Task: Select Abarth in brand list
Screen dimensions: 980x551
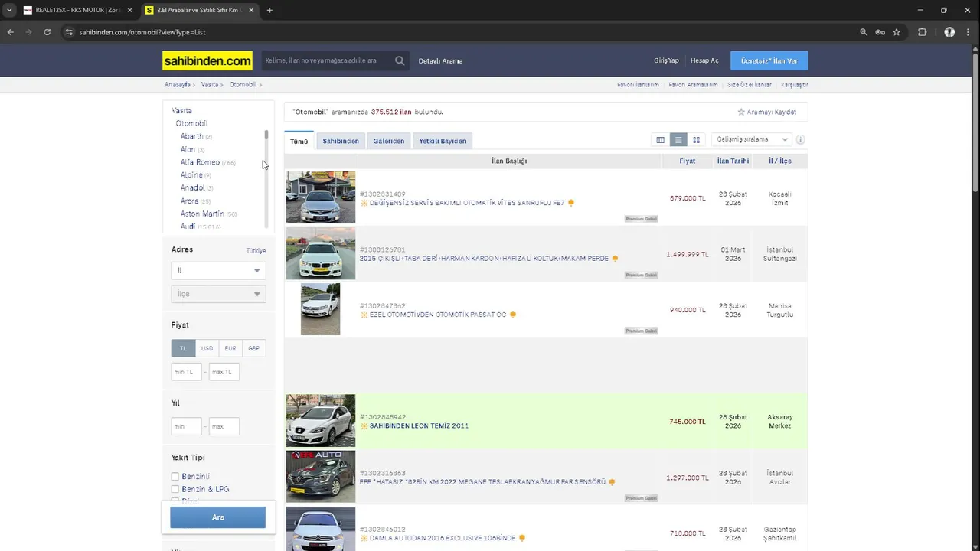Action: (x=191, y=136)
